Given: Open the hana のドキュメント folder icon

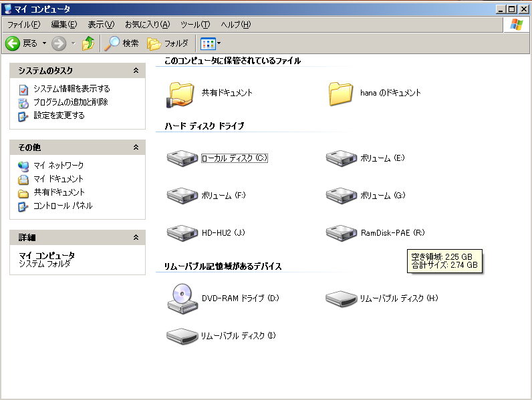Looking at the screenshot, I should pyautogui.click(x=340, y=93).
